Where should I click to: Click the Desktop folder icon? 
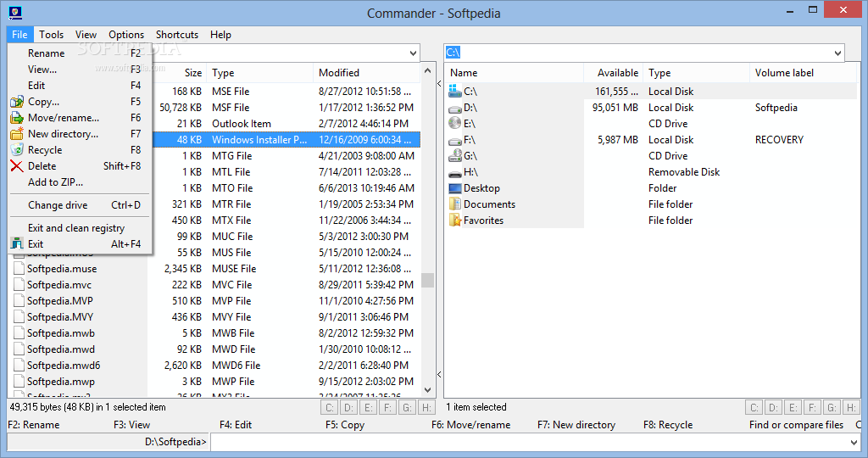[455, 187]
